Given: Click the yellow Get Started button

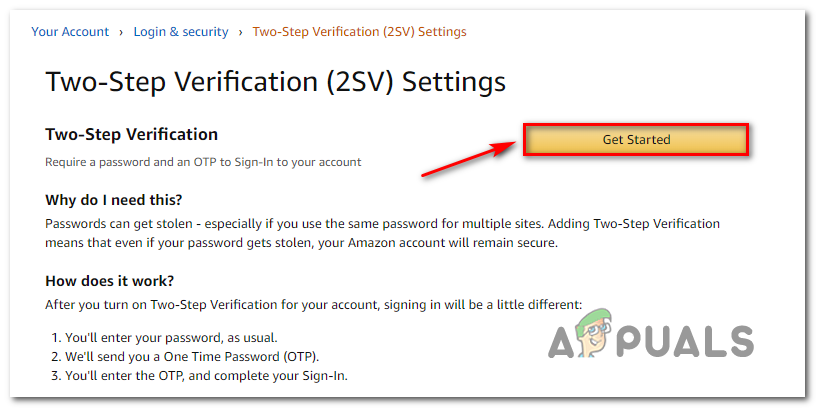Looking at the screenshot, I should (x=636, y=140).
